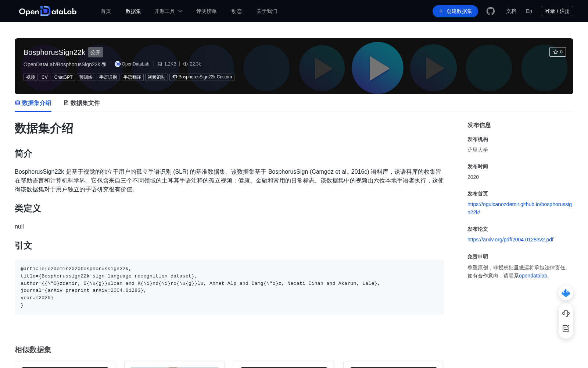The image size is (588, 368).
Task: Click the license scale icon
Action: [175, 77]
